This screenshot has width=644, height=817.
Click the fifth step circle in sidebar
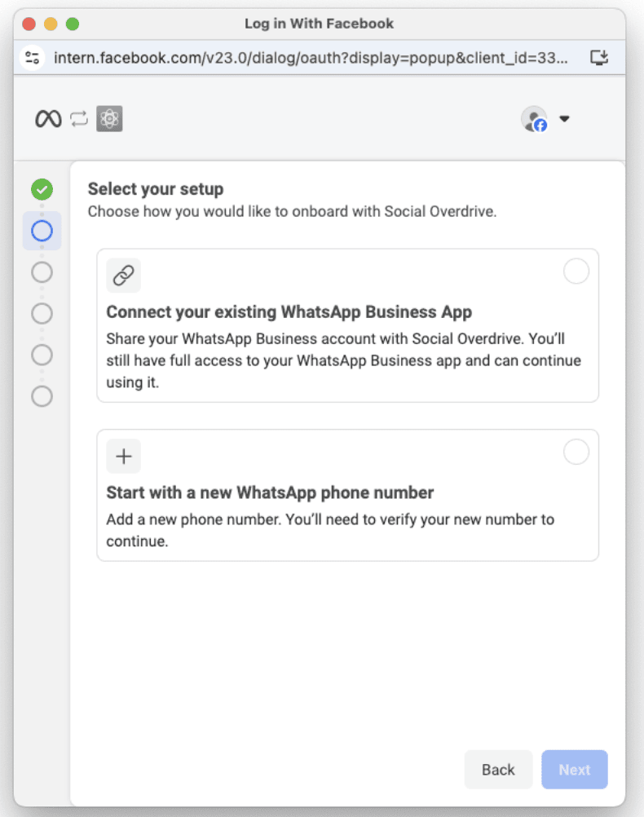[42, 355]
